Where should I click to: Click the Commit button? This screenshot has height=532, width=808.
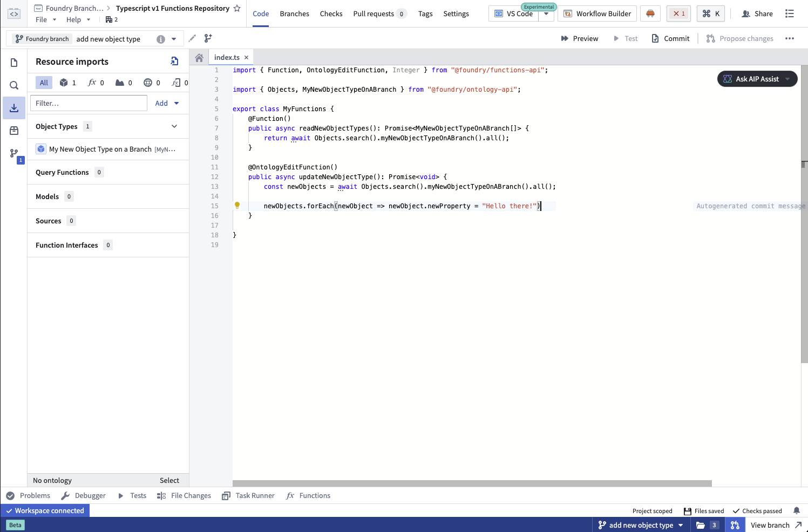670,38
